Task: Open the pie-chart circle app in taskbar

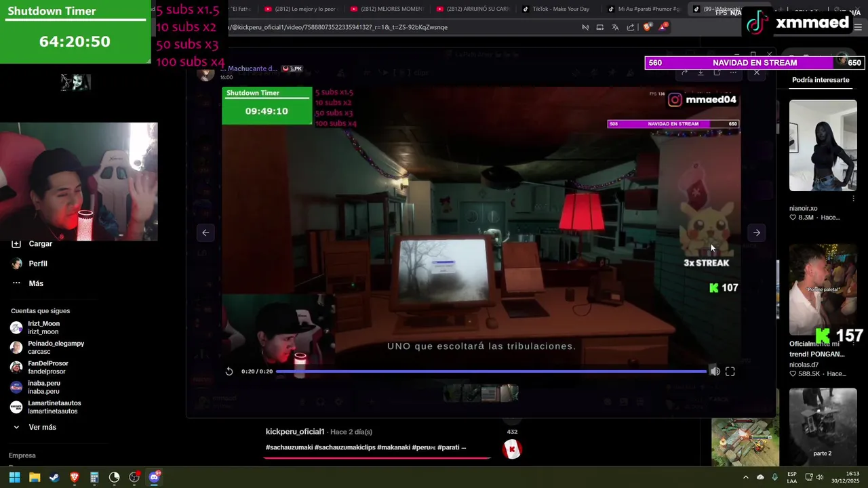Action: 114,477
